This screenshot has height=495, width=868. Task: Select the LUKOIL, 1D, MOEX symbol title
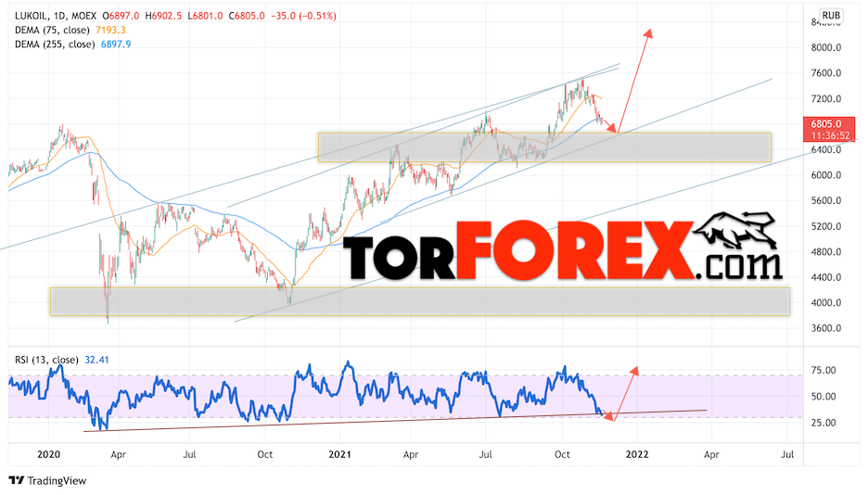(56, 16)
